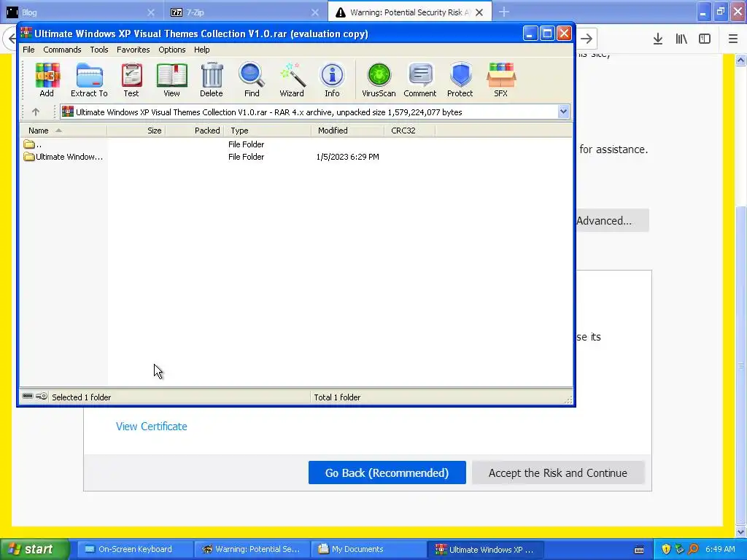Open the View toolbar icon
This screenshot has height=560, width=747.
tap(171, 80)
